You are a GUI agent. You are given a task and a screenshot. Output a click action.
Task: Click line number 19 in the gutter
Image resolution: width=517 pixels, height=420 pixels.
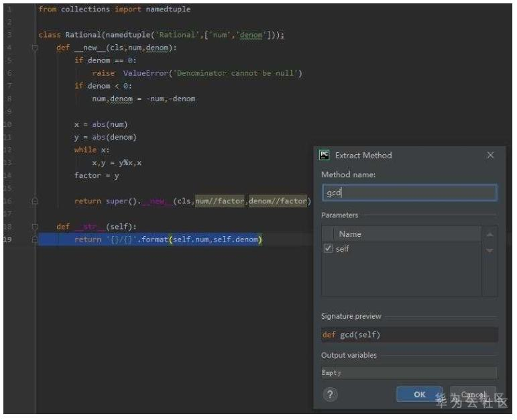pyautogui.click(x=7, y=240)
